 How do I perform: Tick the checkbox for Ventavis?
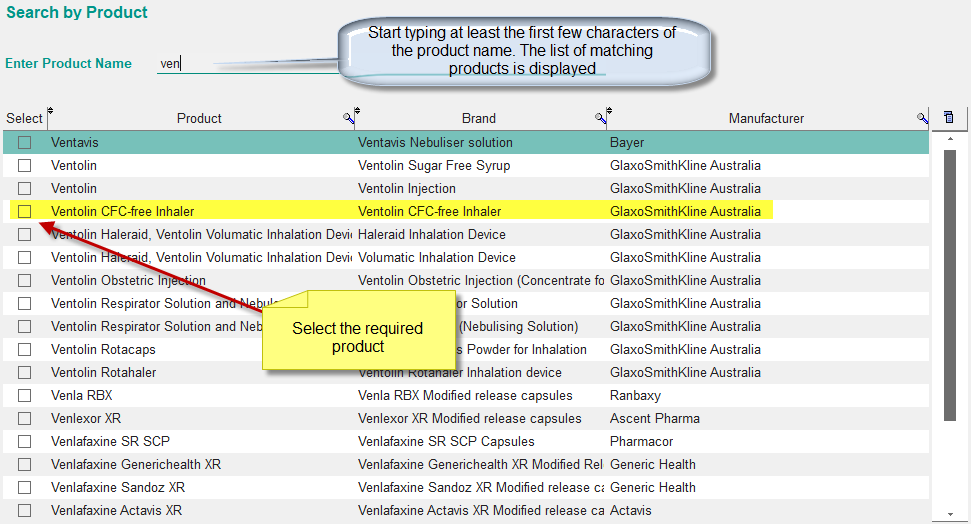[x=24, y=142]
